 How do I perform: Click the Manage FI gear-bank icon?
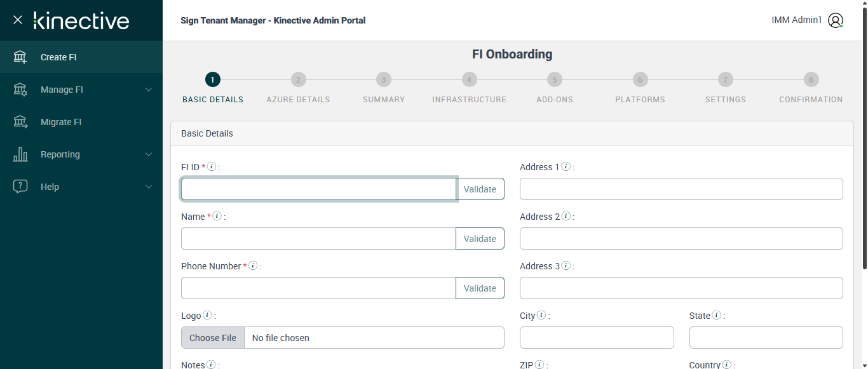tap(20, 90)
